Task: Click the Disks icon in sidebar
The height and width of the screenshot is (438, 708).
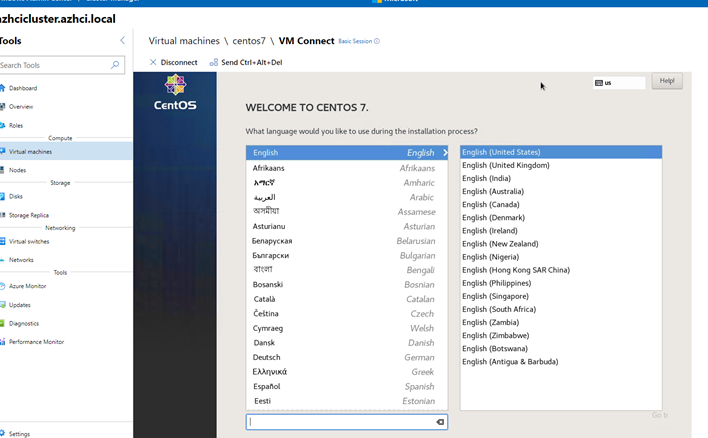Action: point(2,196)
